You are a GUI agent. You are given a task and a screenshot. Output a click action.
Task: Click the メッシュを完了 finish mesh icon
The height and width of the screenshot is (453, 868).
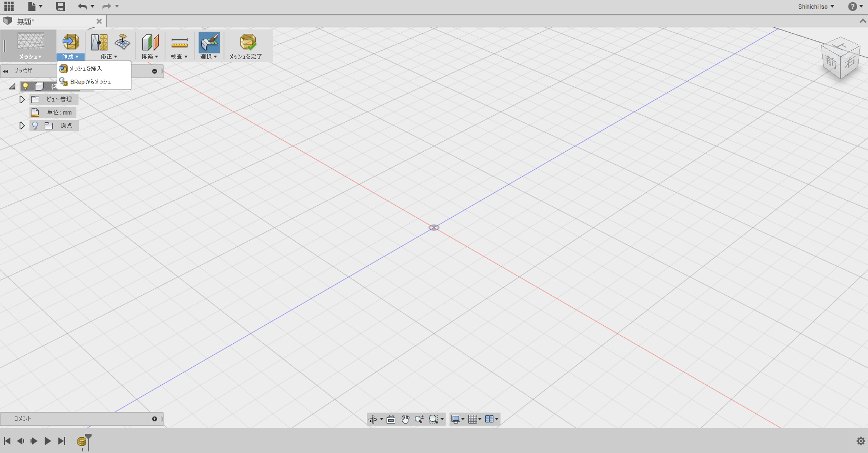pos(248,42)
